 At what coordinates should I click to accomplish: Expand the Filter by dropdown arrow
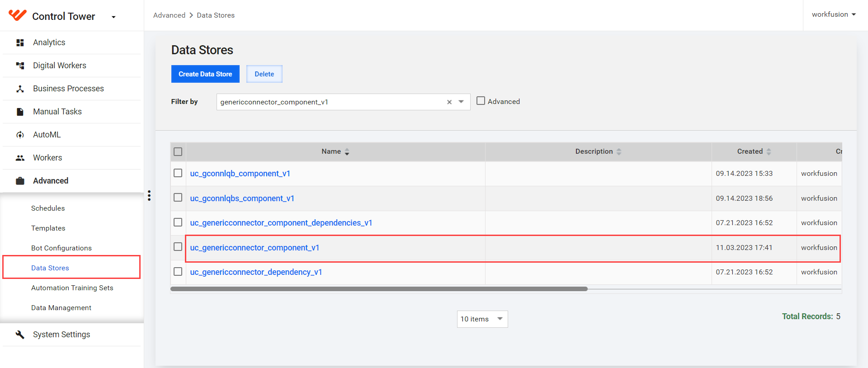tap(461, 102)
